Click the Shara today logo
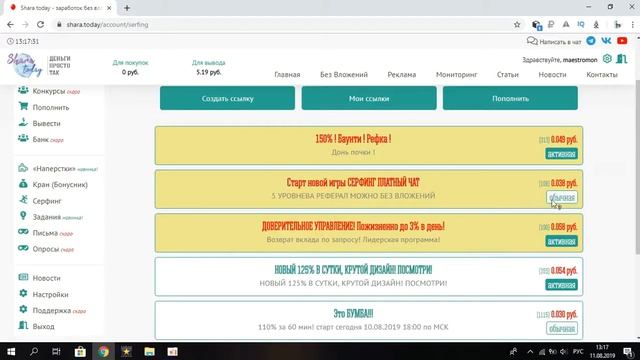The height and width of the screenshot is (360, 640). click(24, 65)
